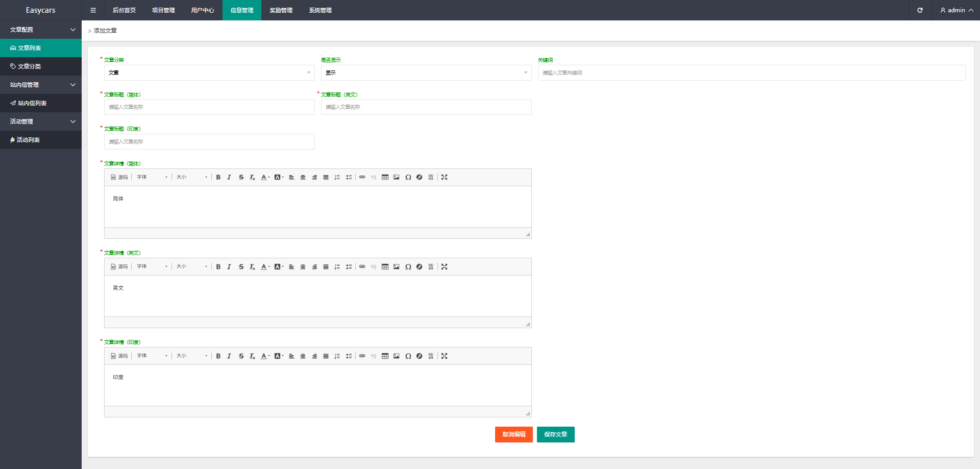Open the 项目管理 top menu
Viewport: 980px width, 469px height.
pos(163,10)
